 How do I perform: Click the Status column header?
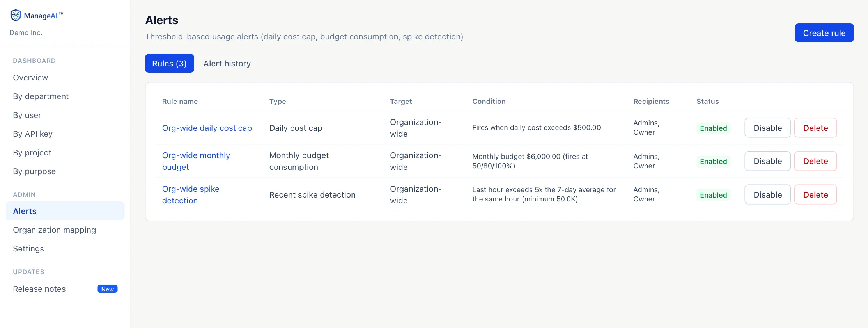click(707, 102)
